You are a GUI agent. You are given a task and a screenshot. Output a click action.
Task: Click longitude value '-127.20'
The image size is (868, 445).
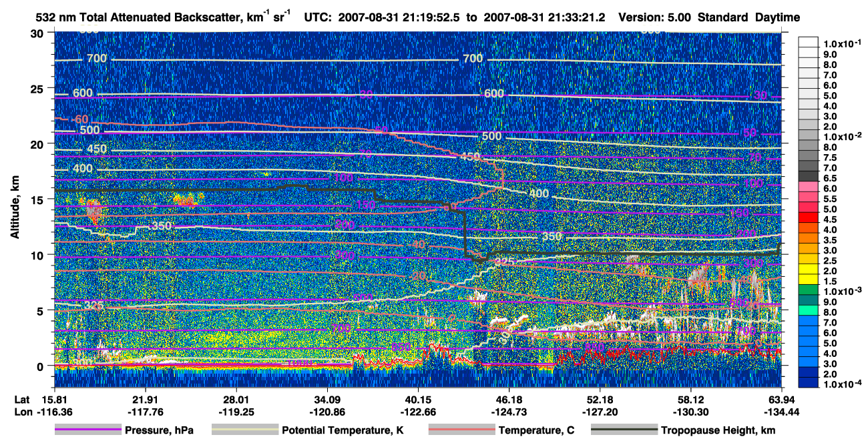[x=600, y=412]
